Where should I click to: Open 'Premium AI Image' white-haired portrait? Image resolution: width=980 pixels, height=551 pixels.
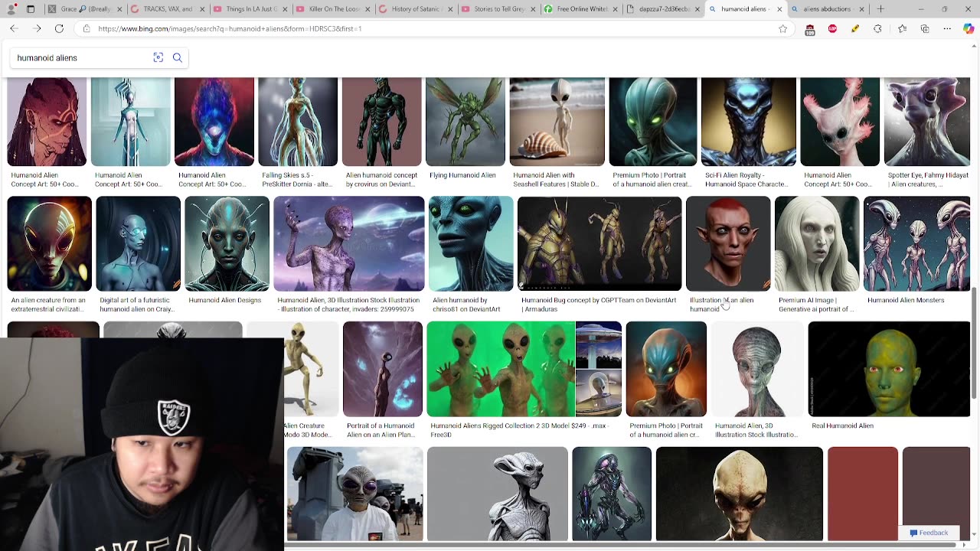pos(817,244)
